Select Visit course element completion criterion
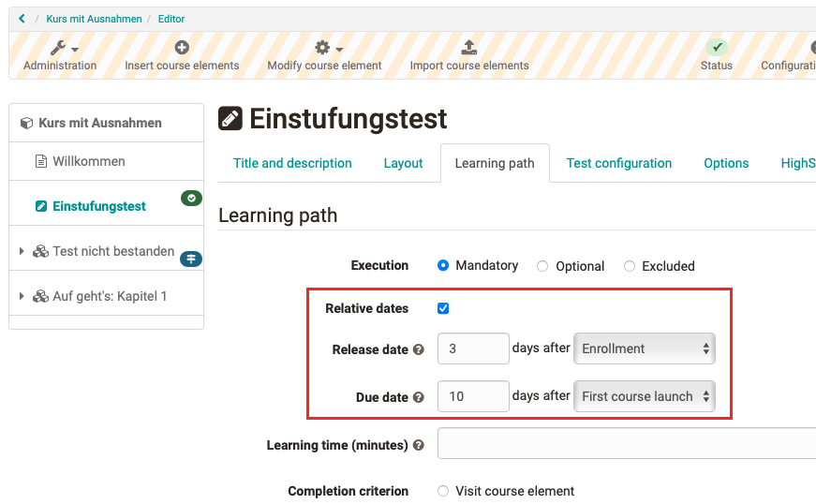 click(443, 491)
